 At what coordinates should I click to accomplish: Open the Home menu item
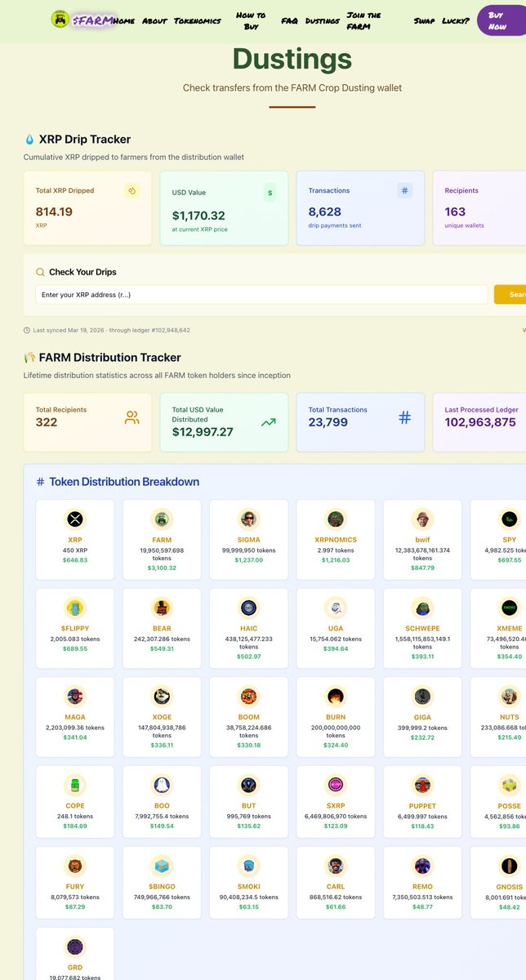124,20
